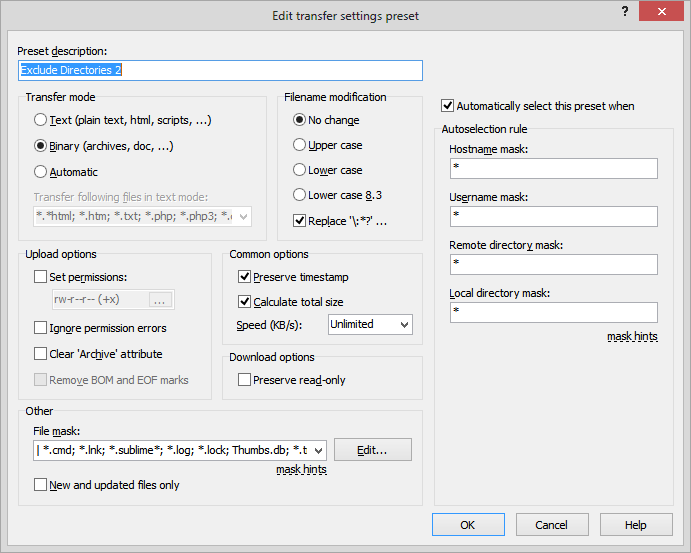The height and width of the screenshot is (553, 691).
Task: Click Edit button next to File mask
Action: pyautogui.click(x=372, y=450)
